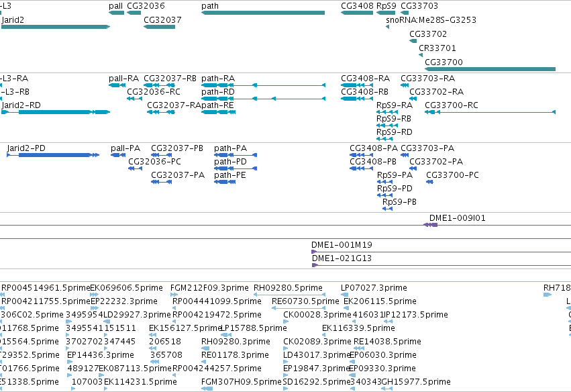
Task: Select the CG3408-RB transcript label
Action: click(364, 92)
